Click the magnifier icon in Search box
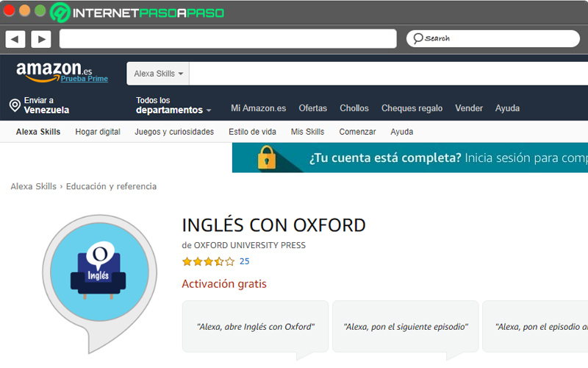This screenshot has height=368, width=588. point(417,38)
